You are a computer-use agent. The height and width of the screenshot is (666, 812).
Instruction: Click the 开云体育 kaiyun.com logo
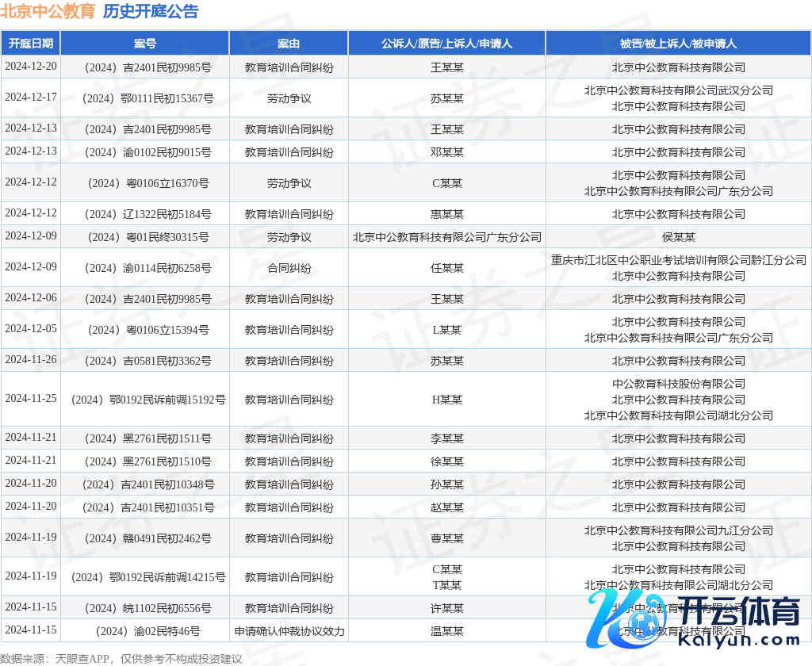click(x=695, y=618)
